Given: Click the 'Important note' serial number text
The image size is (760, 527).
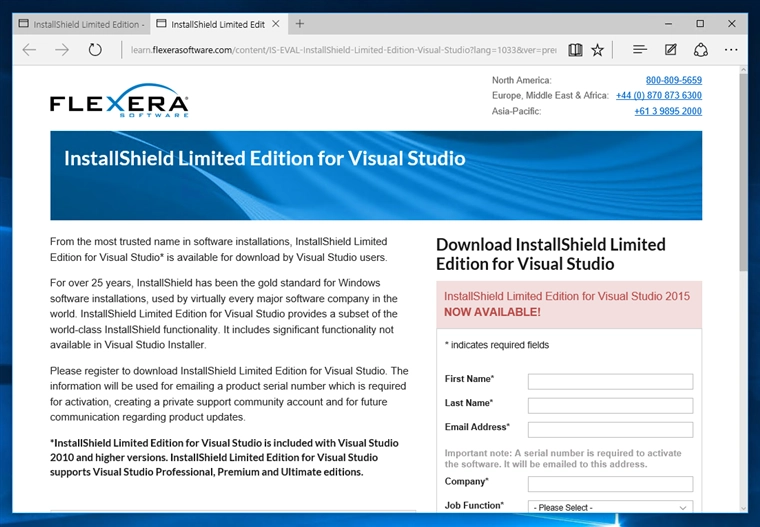Looking at the screenshot, I should [563, 459].
